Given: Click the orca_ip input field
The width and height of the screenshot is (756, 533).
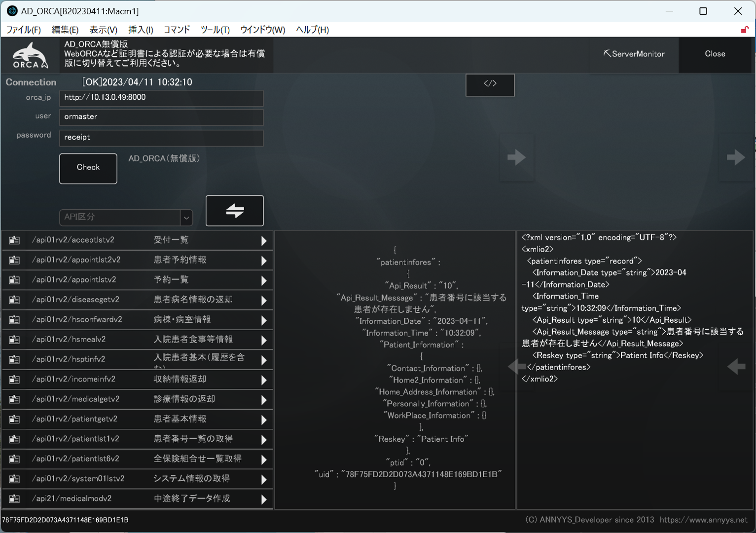Looking at the screenshot, I should coord(161,98).
